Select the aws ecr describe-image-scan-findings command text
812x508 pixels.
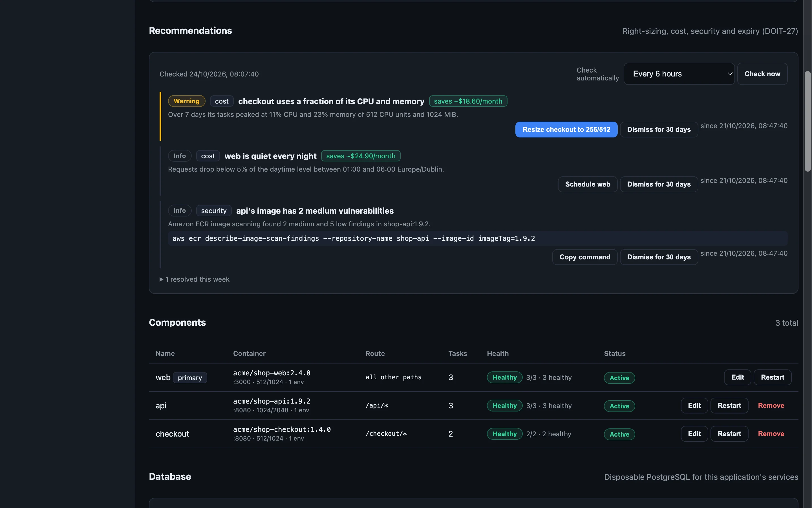[x=354, y=238]
